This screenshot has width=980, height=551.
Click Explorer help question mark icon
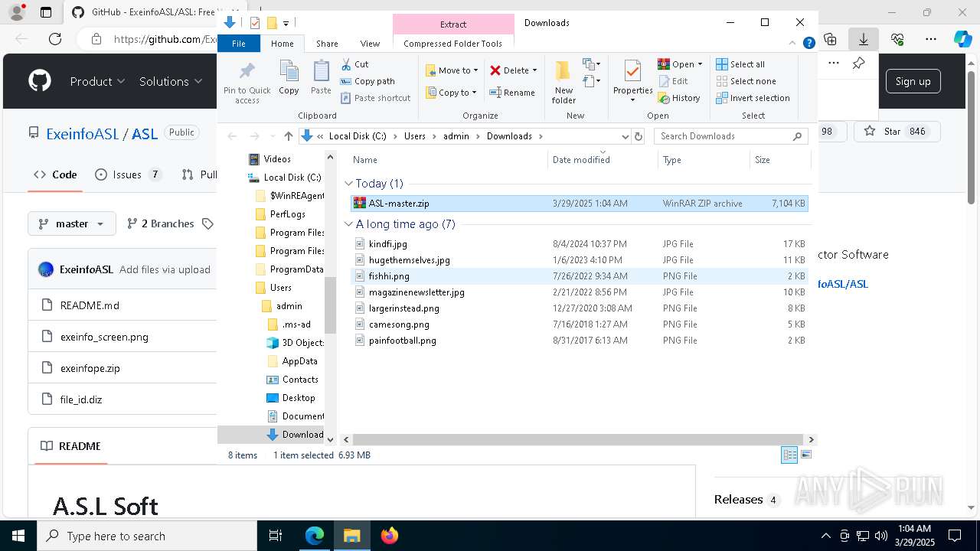point(808,44)
